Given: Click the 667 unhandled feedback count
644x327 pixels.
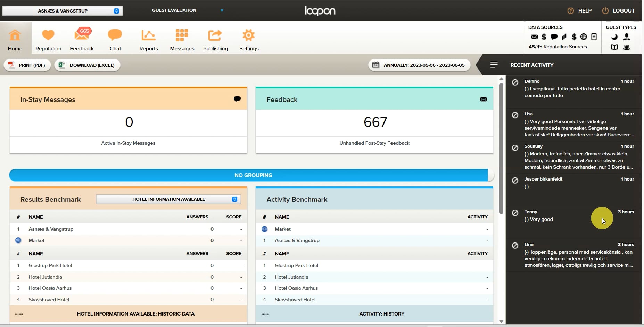Looking at the screenshot, I should pyautogui.click(x=375, y=122).
